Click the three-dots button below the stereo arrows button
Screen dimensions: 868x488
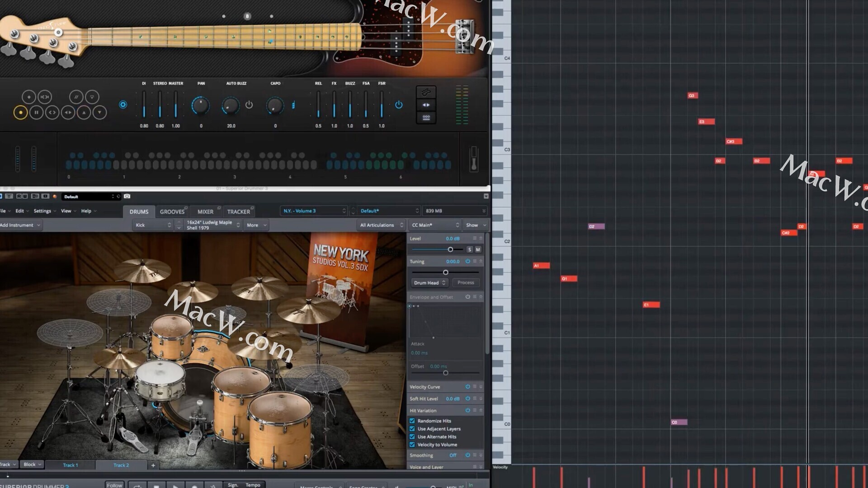(x=426, y=117)
